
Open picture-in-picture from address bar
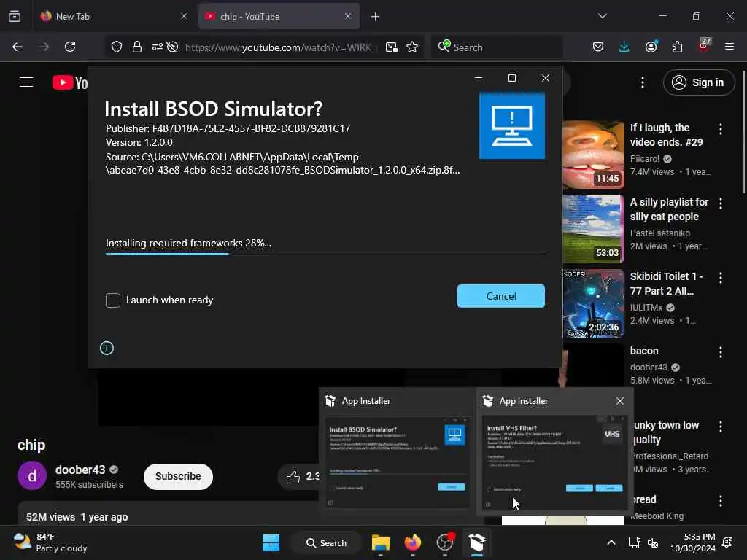tap(392, 47)
